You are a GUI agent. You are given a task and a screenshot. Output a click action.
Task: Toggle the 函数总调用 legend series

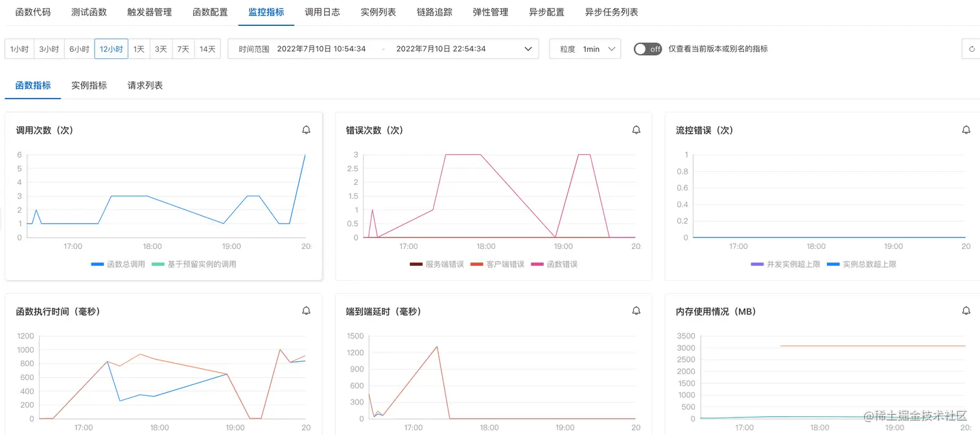tap(118, 265)
